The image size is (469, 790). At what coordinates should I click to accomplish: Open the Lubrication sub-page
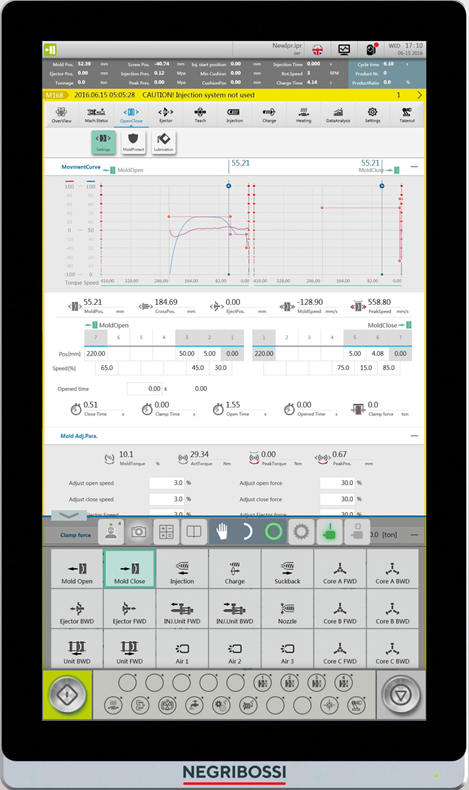[x=163, y=142]
